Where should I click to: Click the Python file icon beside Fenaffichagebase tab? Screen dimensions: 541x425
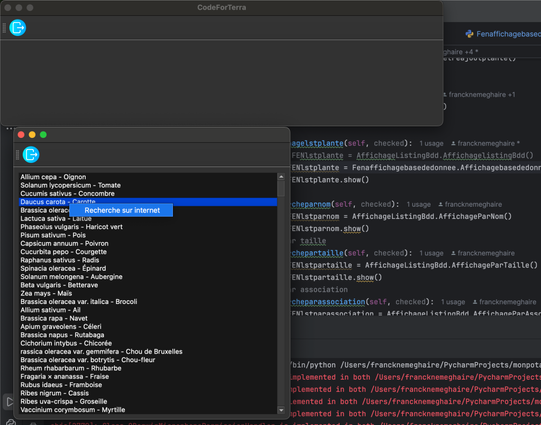pyautogui.click(x=469, y=34)
